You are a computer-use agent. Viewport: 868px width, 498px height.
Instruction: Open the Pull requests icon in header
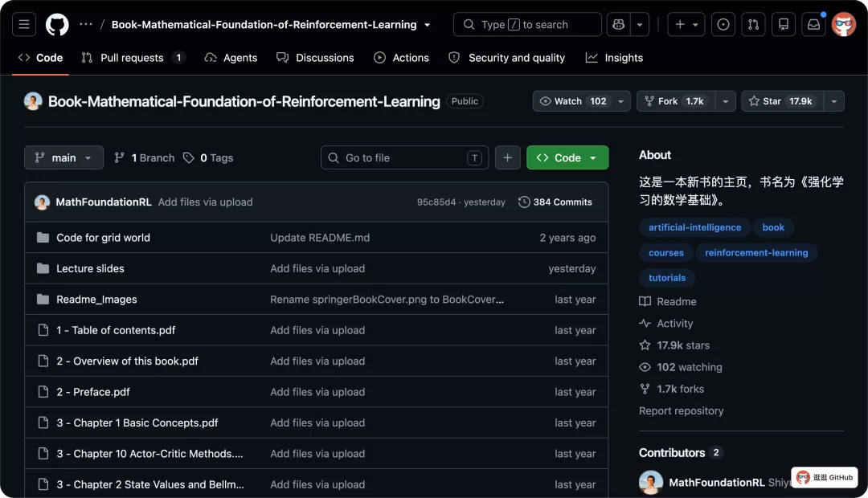coord(753,24)
